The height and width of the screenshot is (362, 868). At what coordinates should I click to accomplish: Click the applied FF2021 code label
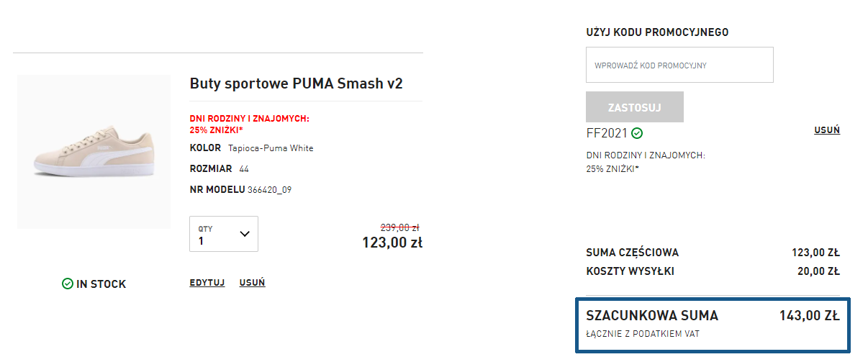607,133
